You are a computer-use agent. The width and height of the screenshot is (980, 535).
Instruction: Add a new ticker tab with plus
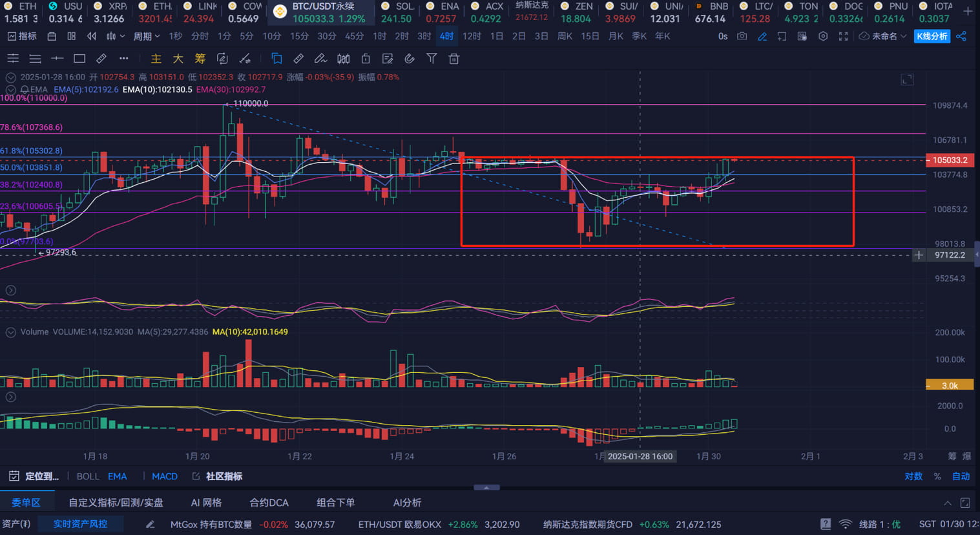pos(968,11)
